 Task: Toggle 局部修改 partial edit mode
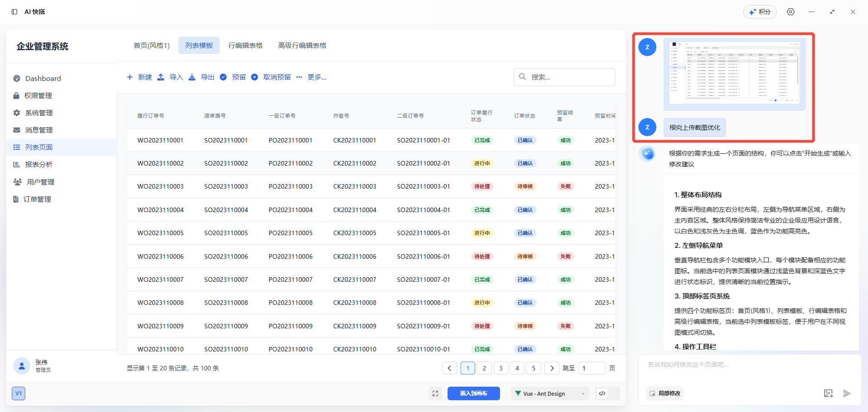[665, 393]
